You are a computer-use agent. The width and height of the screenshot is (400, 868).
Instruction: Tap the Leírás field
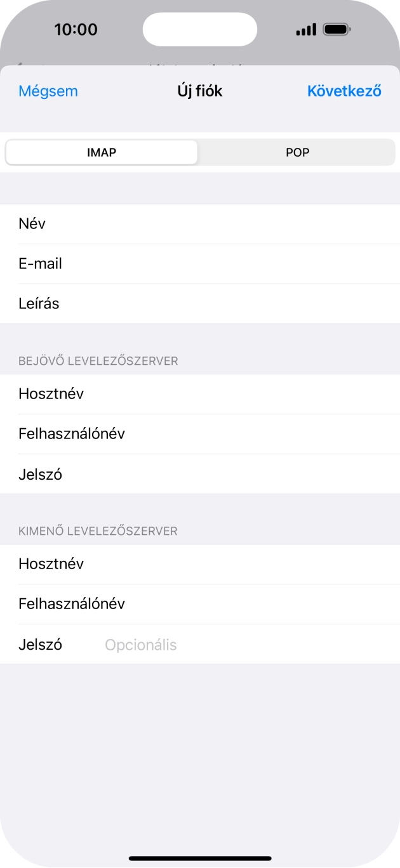[200, 303]
